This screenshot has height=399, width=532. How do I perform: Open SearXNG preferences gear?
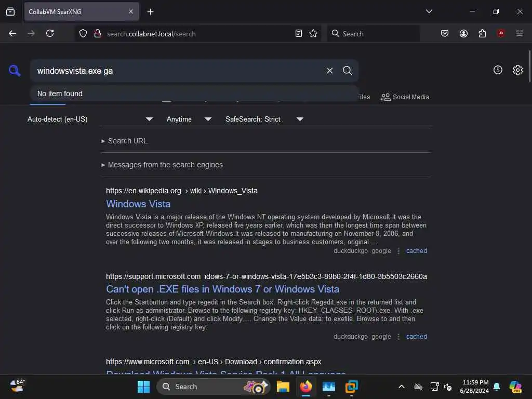coord(517,70)
